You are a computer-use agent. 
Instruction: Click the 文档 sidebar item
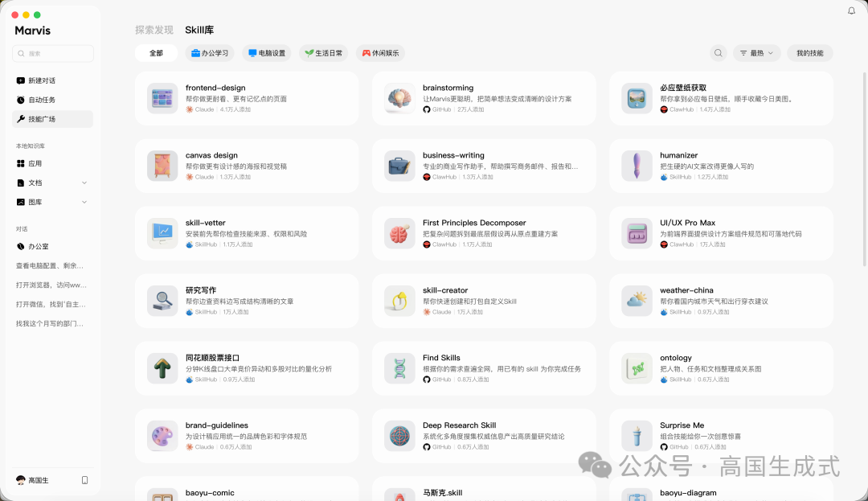point(52,183)
